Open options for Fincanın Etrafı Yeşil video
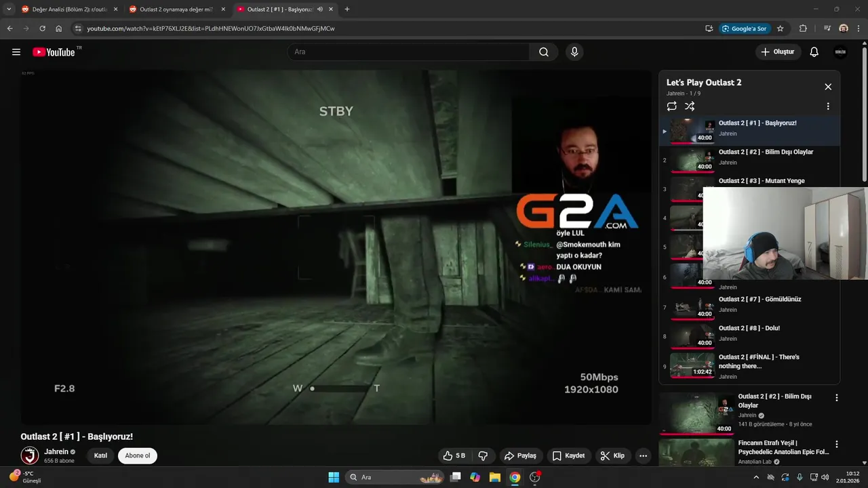Viewport: 868px width, 488px height. pyautogui.click(x=836, y=445)
